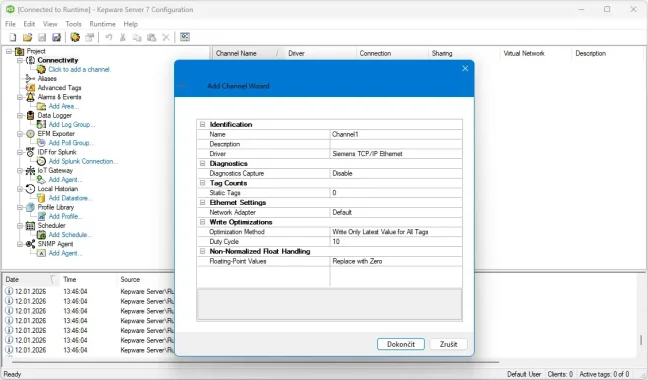The width and height of the screenshot is (648, 380).
Task: Collapse Non-Normalized Float Handling group
Action: pos(202,251)
